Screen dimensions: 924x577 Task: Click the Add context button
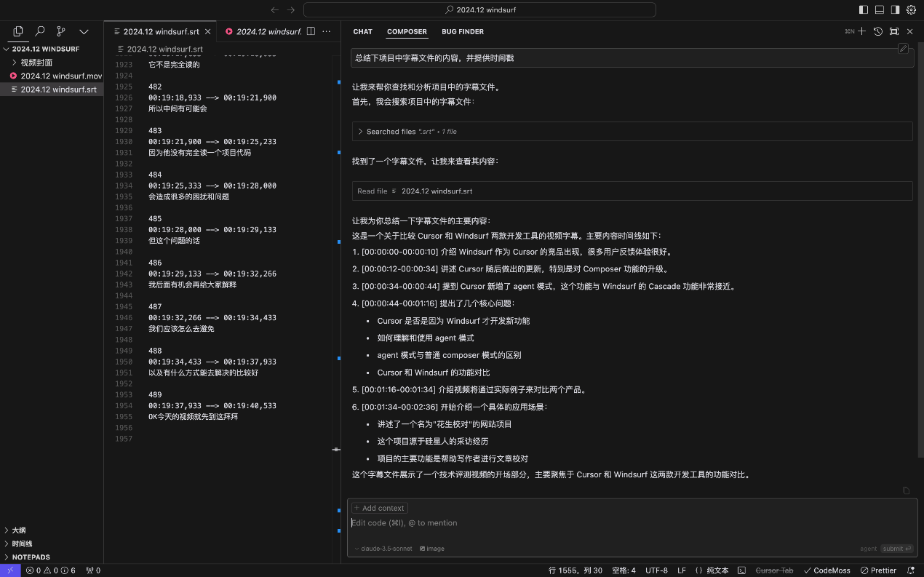[380, 508]
